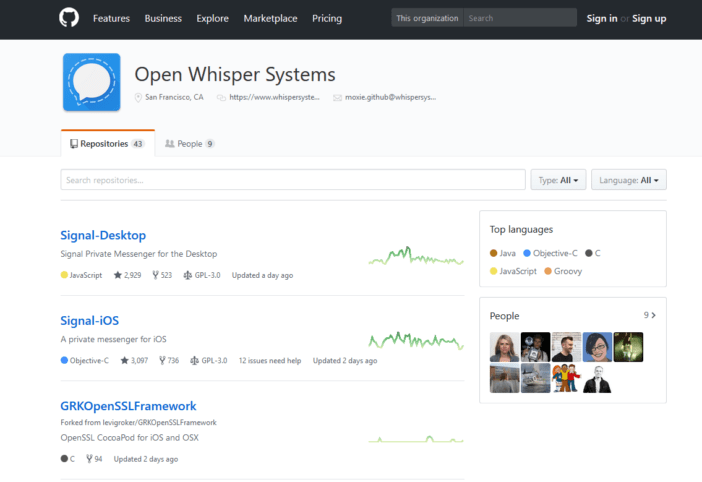The width and height of the screenshot is (702, 482).
Task: Click the link icon beside website URL
Action: [221, 98]
